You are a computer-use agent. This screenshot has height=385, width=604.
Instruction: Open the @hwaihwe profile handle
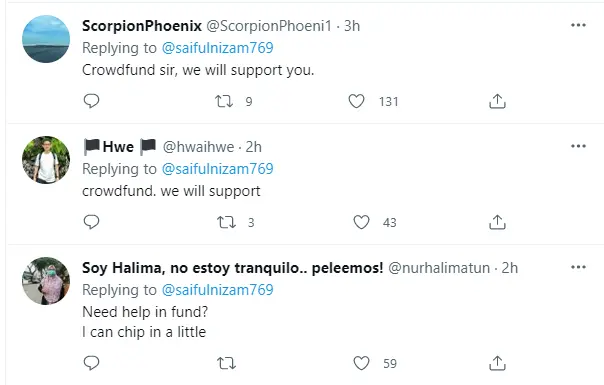pos(198,147)
